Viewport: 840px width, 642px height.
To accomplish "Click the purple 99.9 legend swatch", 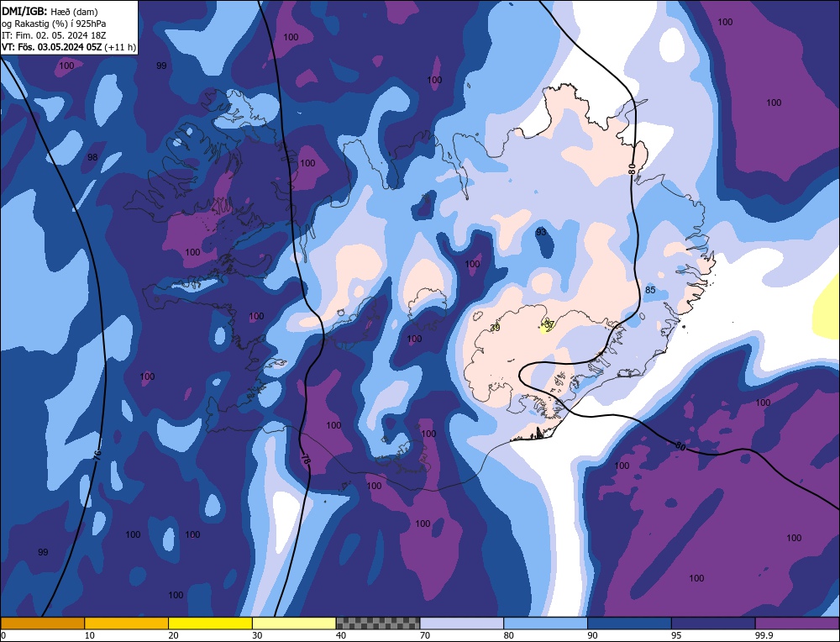I will pos(797,624).
